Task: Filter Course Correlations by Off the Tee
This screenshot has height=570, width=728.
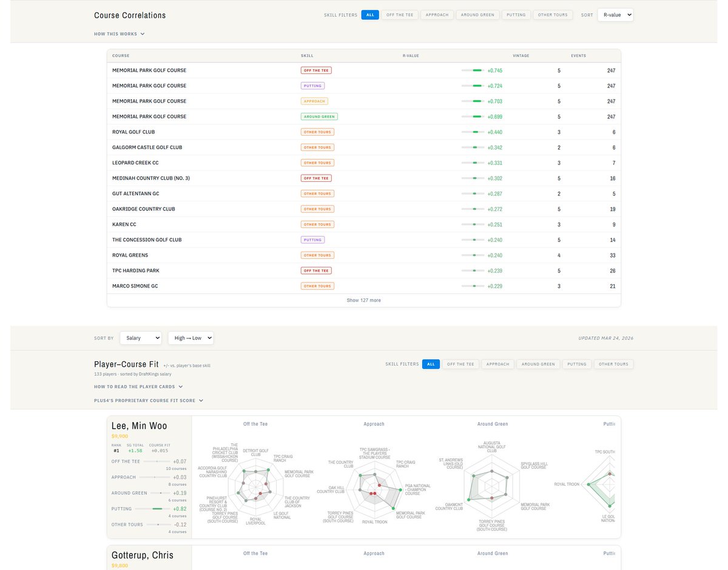Action: 400,15
